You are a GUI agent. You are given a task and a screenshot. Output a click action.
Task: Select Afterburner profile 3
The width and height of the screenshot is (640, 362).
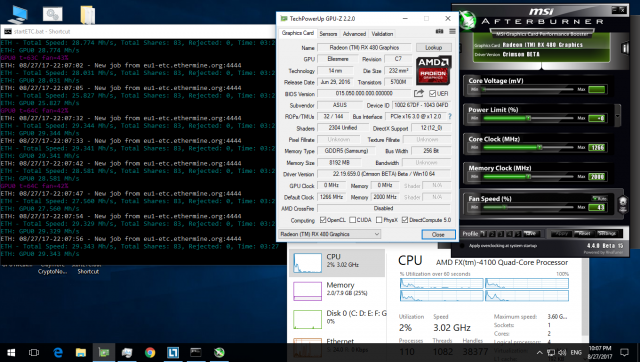(501, 234)
